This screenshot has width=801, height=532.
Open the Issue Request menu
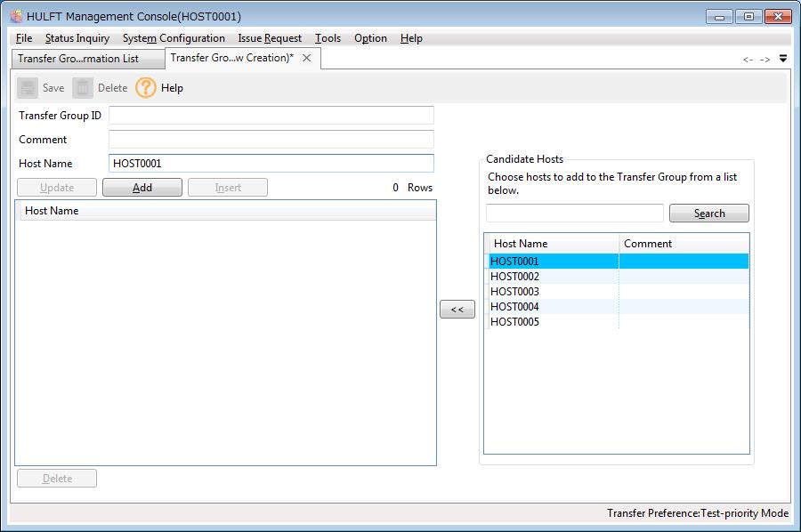pyautogui.click(x=270, y=38)
